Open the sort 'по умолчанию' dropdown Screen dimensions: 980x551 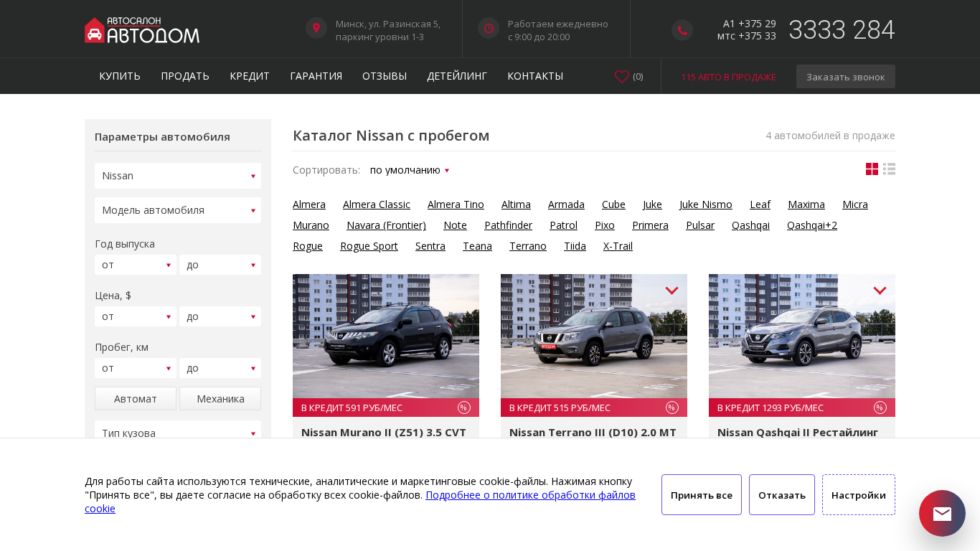point(410,170)
